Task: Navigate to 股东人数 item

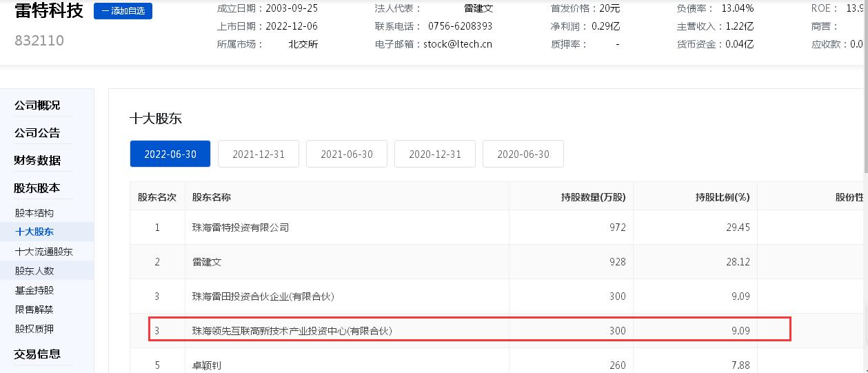Action: (34, 271)
